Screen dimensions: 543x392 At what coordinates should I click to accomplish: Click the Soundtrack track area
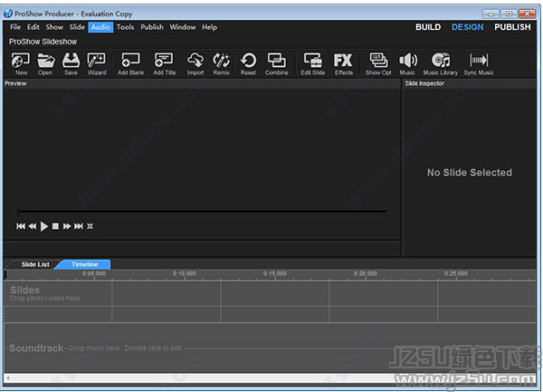270,348
